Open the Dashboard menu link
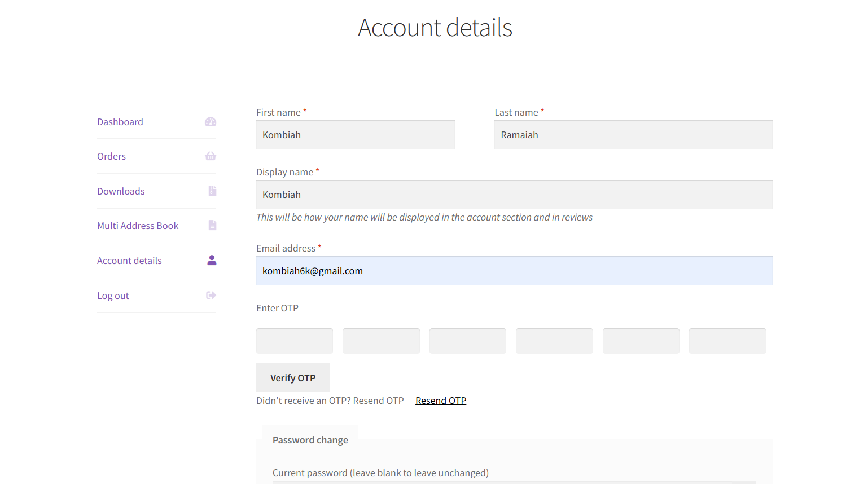 click(x=120, y=122)
